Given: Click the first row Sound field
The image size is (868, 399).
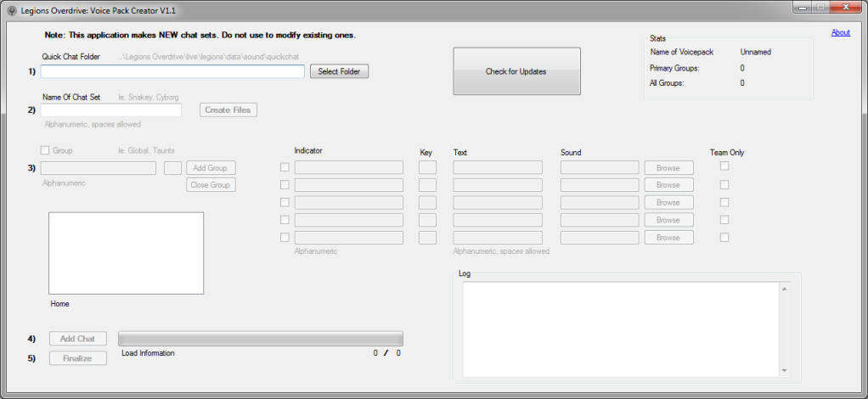Looking at the screenshot, I should click(x=600, y=168).
